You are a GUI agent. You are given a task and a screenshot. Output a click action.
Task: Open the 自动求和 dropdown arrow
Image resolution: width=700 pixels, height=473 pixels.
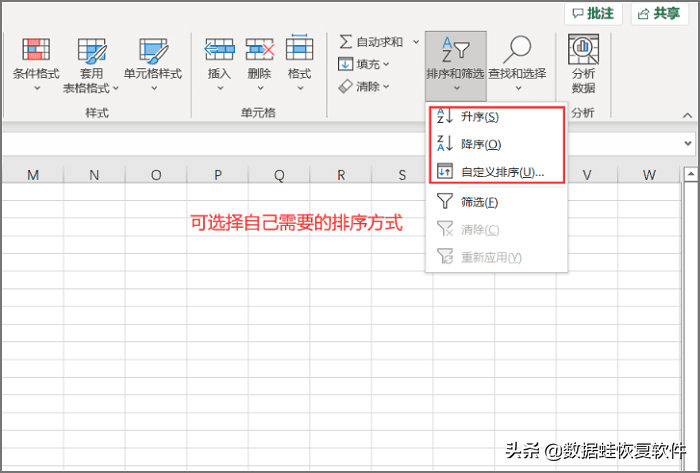pos(416,42)
